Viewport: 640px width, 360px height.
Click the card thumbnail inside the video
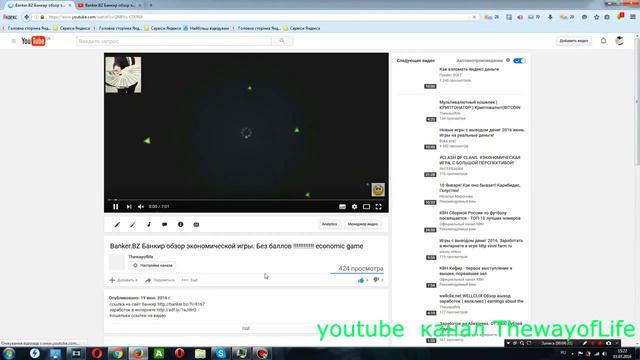point(123,75)
